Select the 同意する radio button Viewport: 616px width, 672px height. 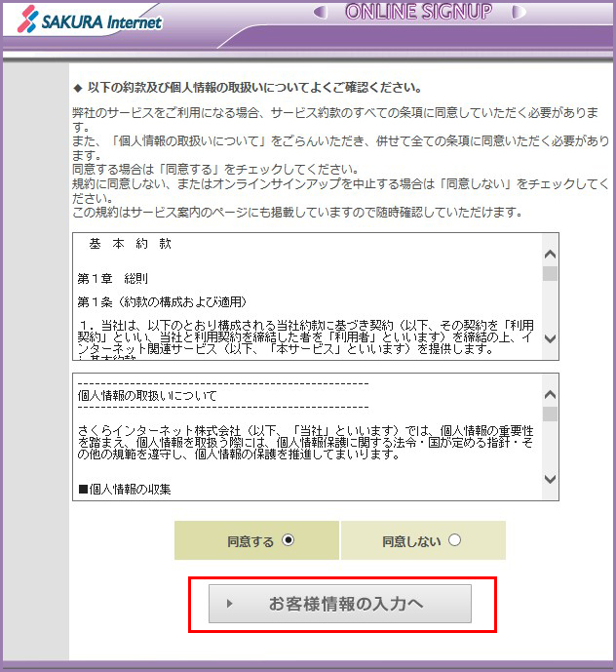(x=288, y=540)
